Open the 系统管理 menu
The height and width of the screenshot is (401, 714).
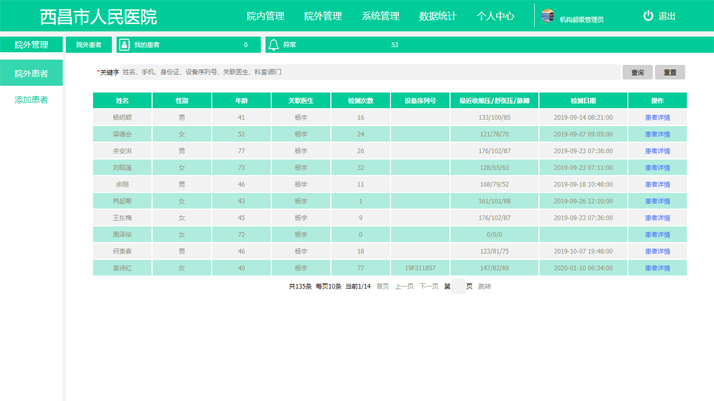coord(380,16)
